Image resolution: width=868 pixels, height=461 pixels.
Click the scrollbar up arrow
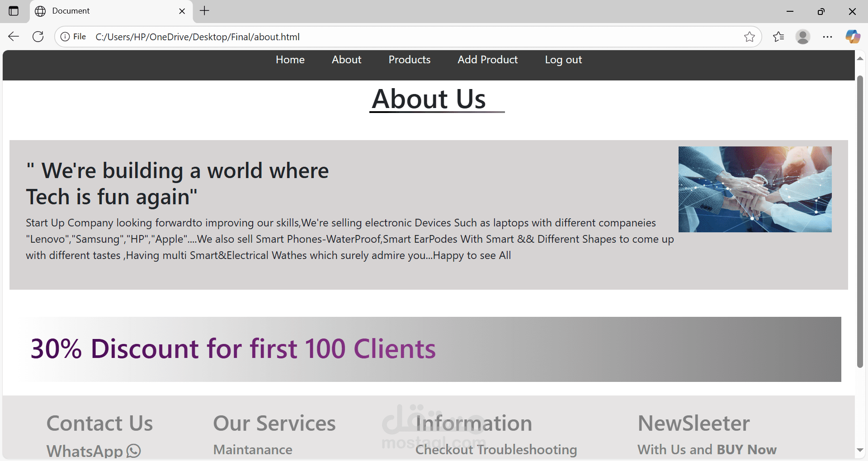coord(860,58)
